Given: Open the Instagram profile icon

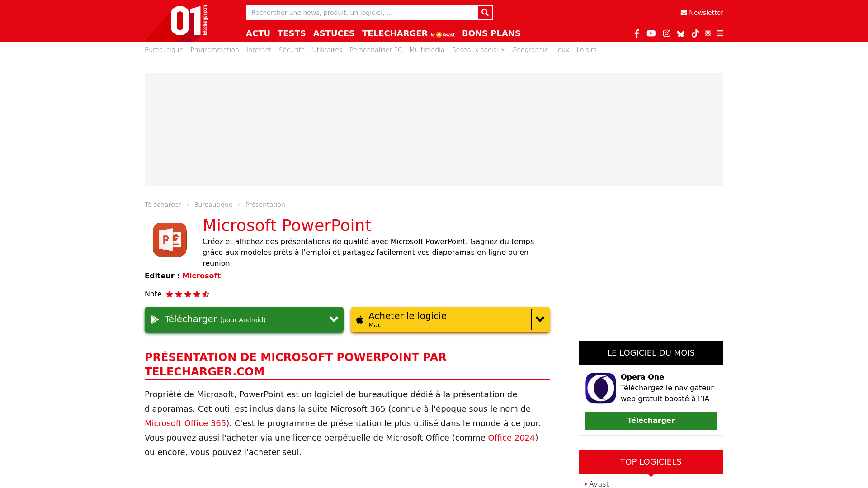Looking at the screenshot, I should click(x=666, y=33).
